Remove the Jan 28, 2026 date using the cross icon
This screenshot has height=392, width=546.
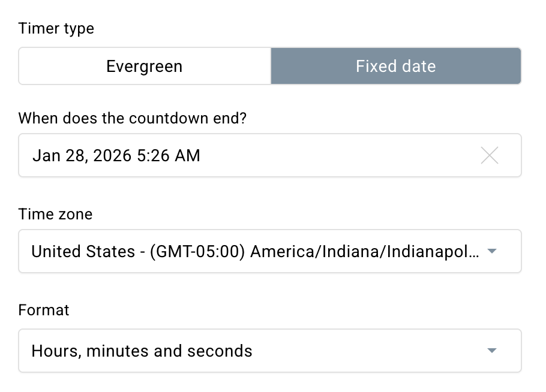(x=490, y=155)
